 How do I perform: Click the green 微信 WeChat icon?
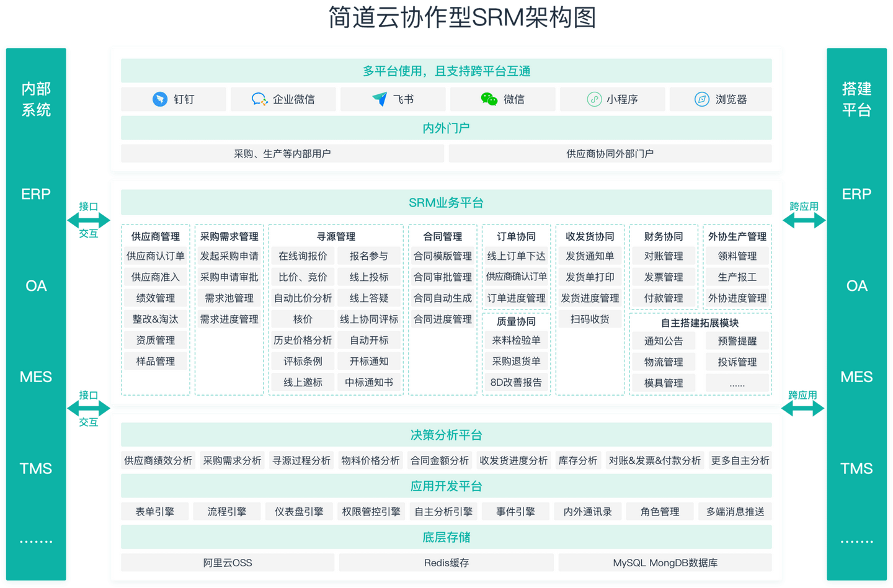coord(489,99)
